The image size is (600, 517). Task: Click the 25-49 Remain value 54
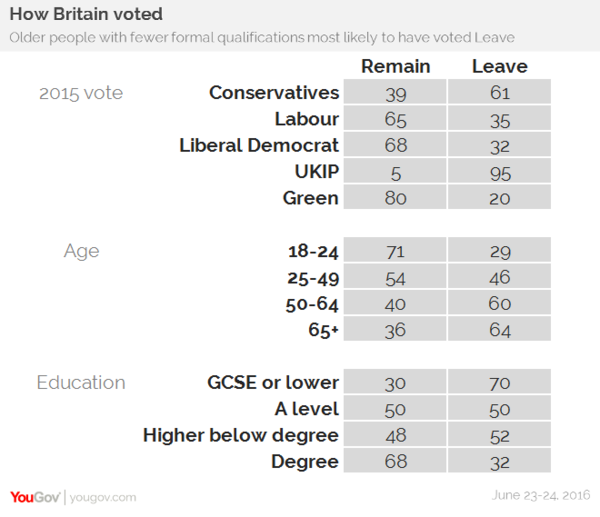coord(395,276)
